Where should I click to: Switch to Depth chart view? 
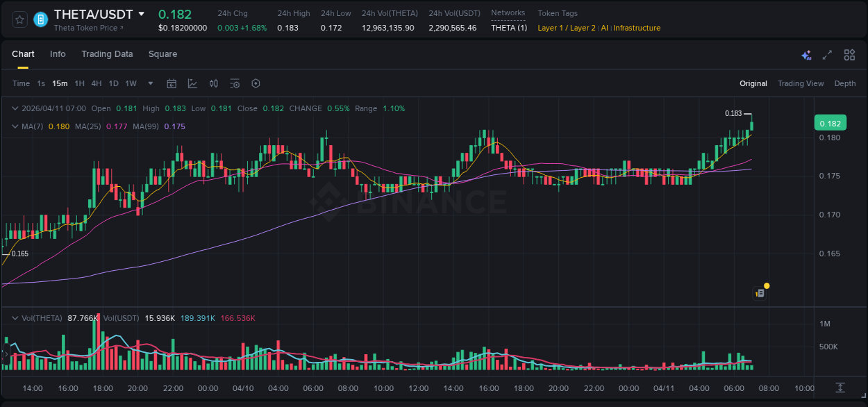click(x=845, y=83)
